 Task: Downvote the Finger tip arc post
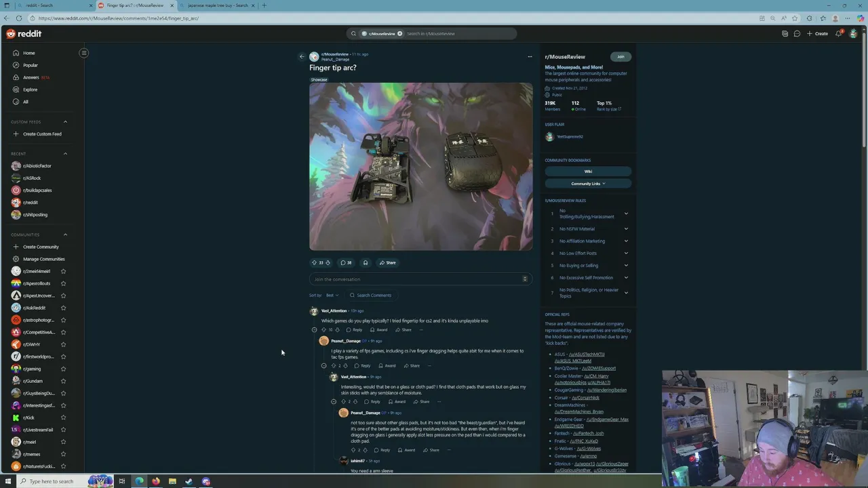point(328,262)
